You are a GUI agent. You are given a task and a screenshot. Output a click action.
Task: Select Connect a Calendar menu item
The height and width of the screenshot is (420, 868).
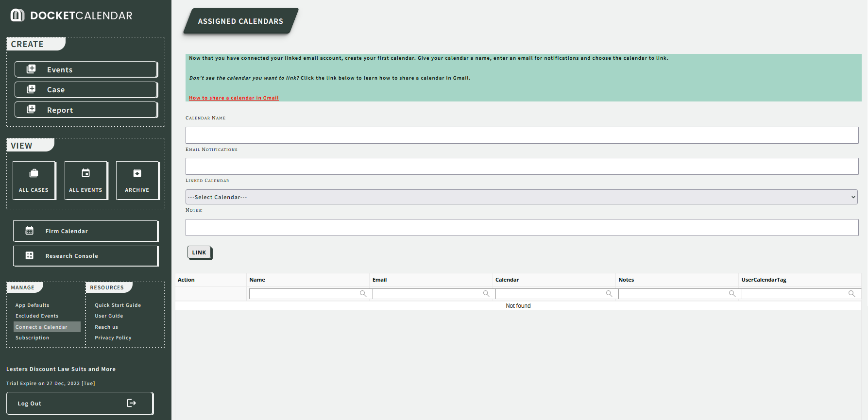point(47,327)
